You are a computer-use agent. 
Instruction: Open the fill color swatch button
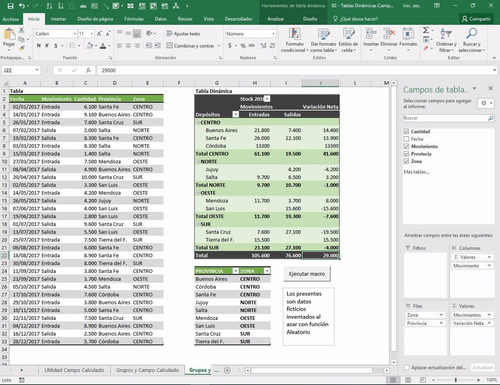(90, 46)
